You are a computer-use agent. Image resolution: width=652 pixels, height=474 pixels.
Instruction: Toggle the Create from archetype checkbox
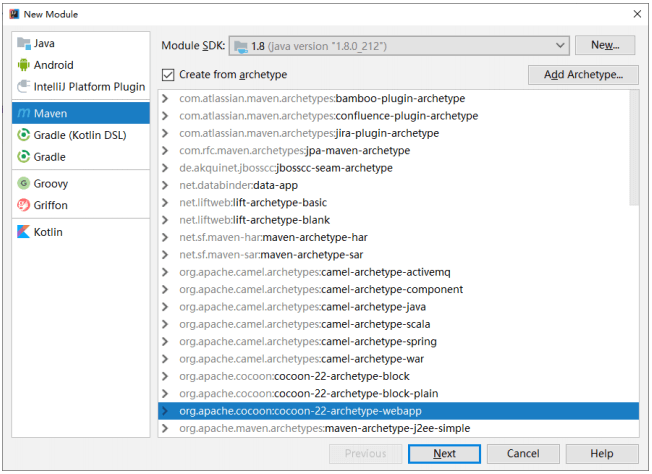tap(168, 75)
